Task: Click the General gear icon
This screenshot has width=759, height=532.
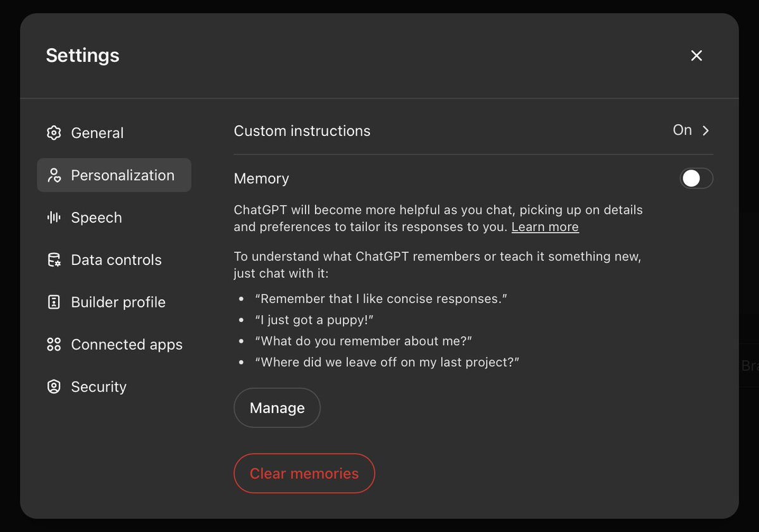Action: 54,133
